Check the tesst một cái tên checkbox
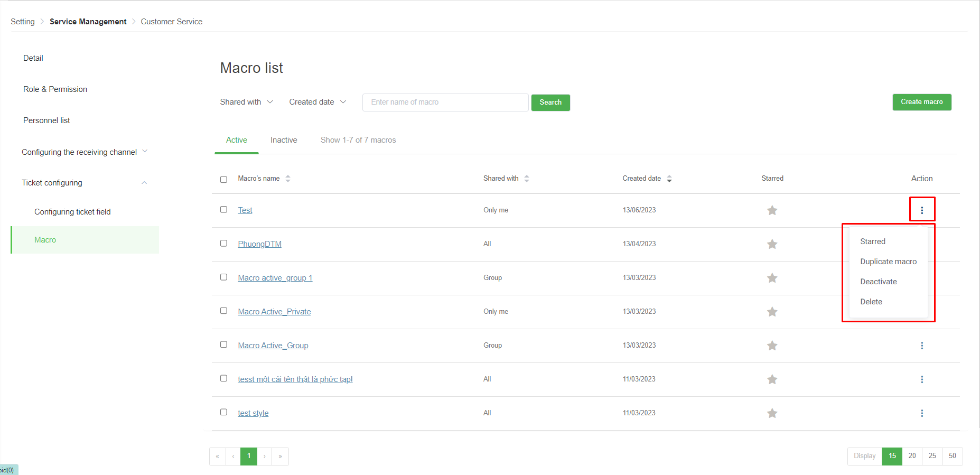 click(x=223, y=378)
